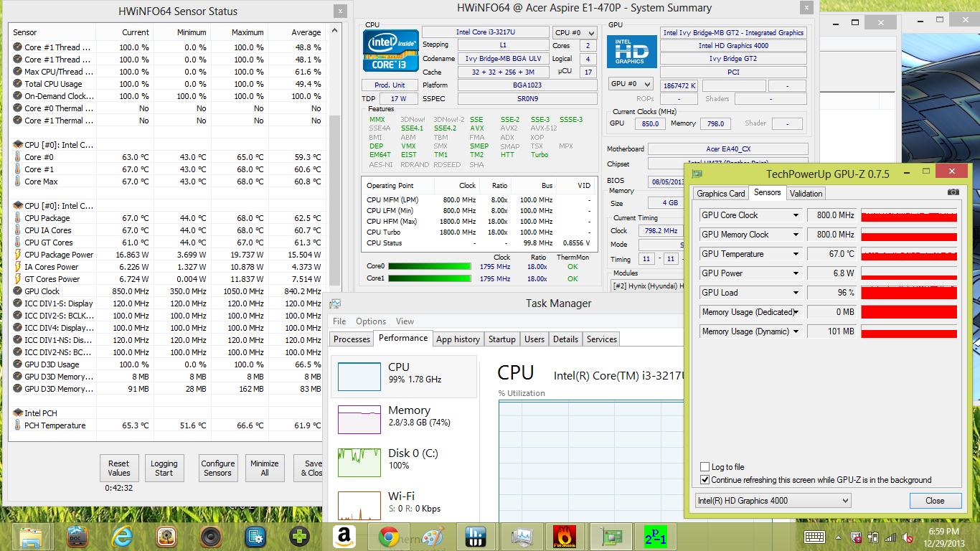Switch to Task Manager taskbar icon

[522, 536]
